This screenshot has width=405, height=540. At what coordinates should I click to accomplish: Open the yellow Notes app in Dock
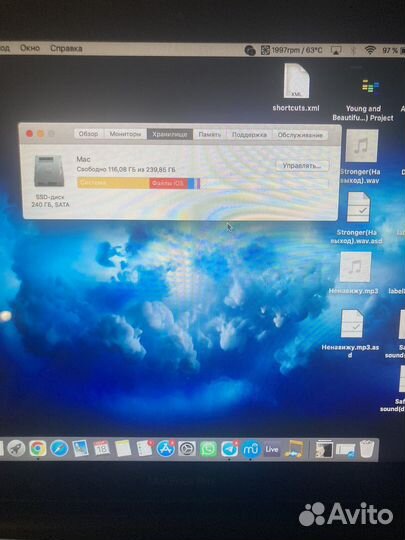[123, 449]
